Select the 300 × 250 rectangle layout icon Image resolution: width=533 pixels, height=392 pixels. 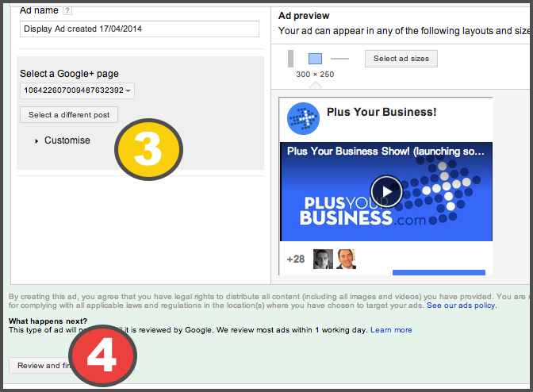click(315, 59)
